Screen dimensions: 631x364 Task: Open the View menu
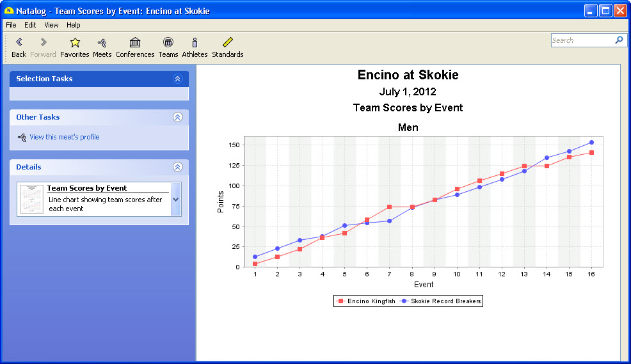pyautogui.click(x=51, y=25)
